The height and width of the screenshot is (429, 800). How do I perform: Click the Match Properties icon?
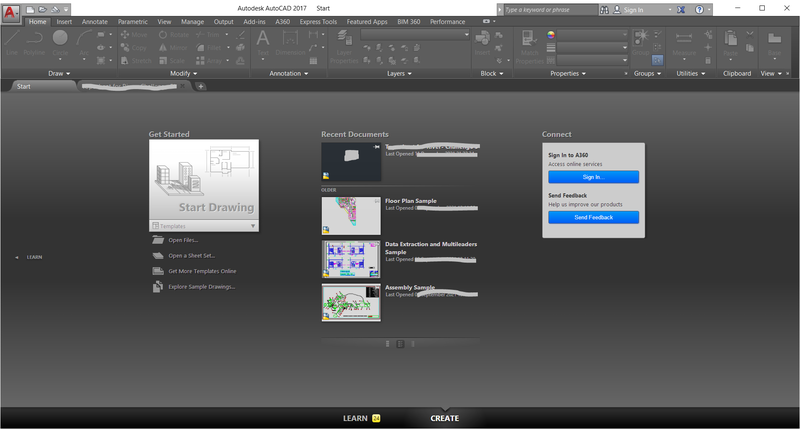click(x=530, y=47)
